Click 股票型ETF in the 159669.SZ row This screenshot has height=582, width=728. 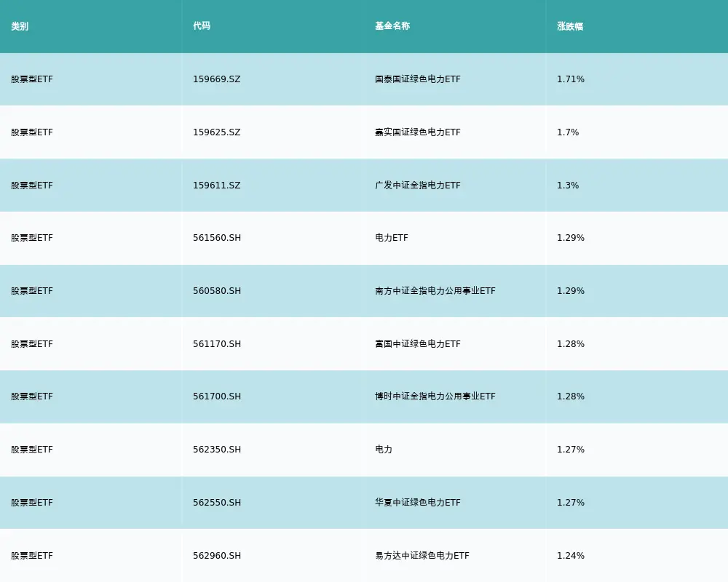pyautogui.click(x=32, y=79)
